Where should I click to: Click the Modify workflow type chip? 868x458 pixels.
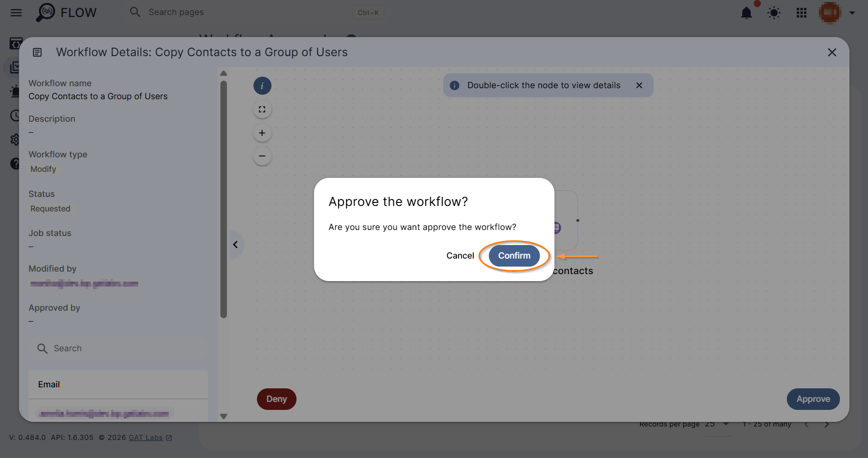click(x=43, y=169)
